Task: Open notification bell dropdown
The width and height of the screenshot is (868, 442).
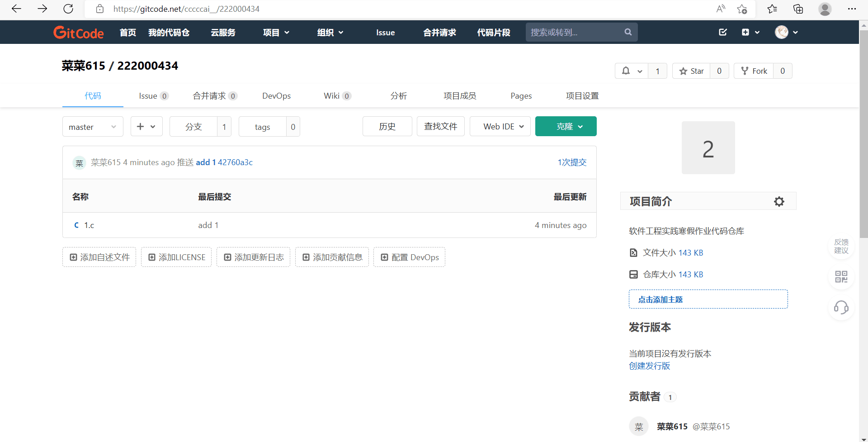Action: tap(632, 71)
